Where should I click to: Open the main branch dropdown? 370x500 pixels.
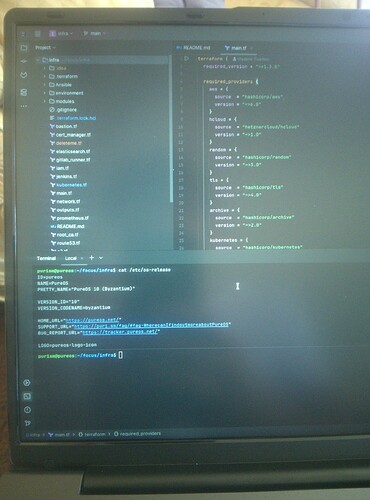(94, 33)
